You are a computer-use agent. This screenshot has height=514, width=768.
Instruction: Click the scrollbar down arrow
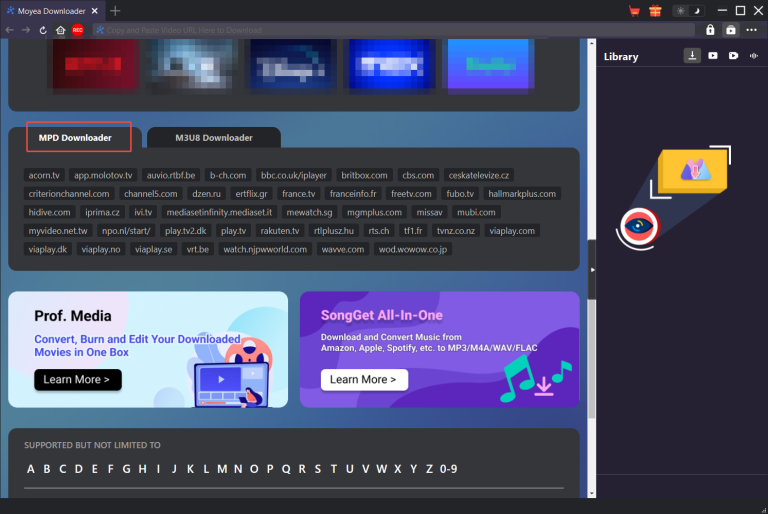point(592,493)
